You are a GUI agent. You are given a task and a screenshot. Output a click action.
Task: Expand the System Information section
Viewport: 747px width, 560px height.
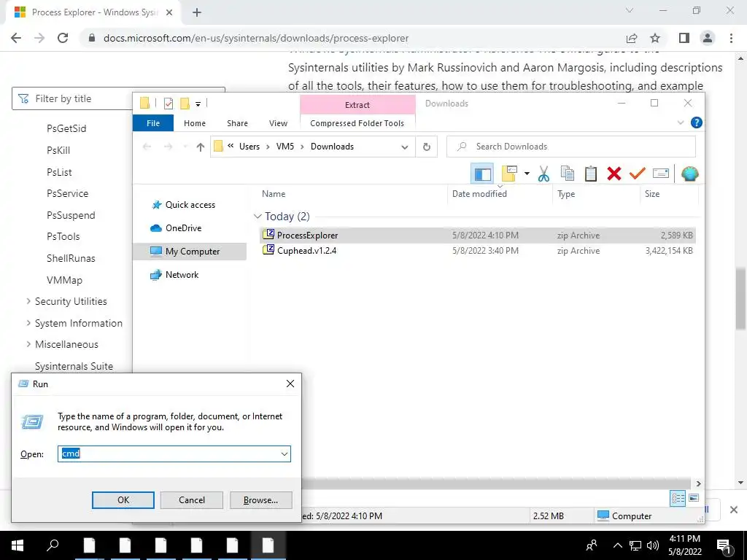click(28, 323)
